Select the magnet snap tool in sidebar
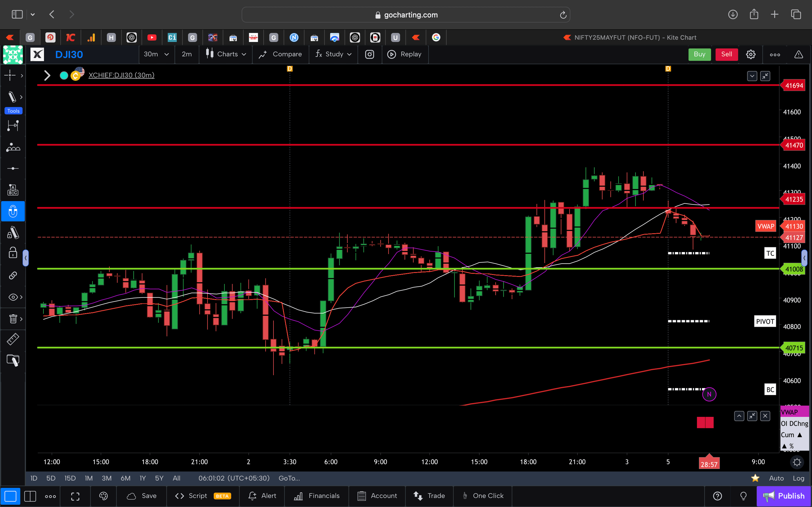 point(13,211)
